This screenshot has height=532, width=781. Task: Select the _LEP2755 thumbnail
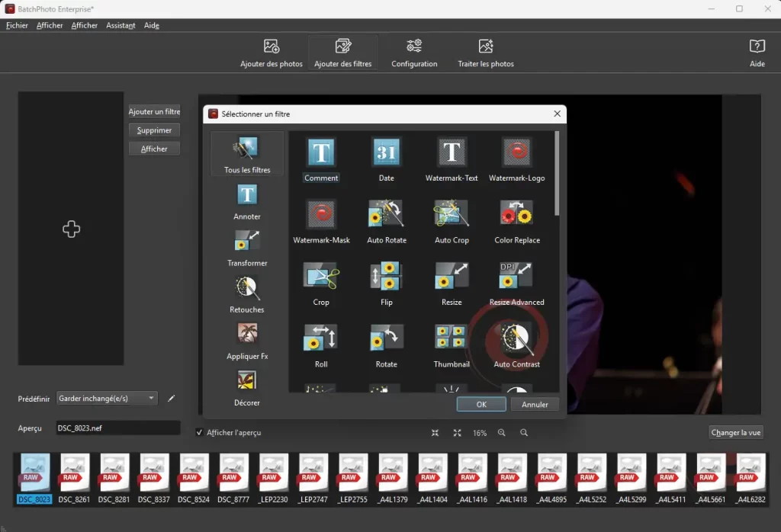click(353, 478)
